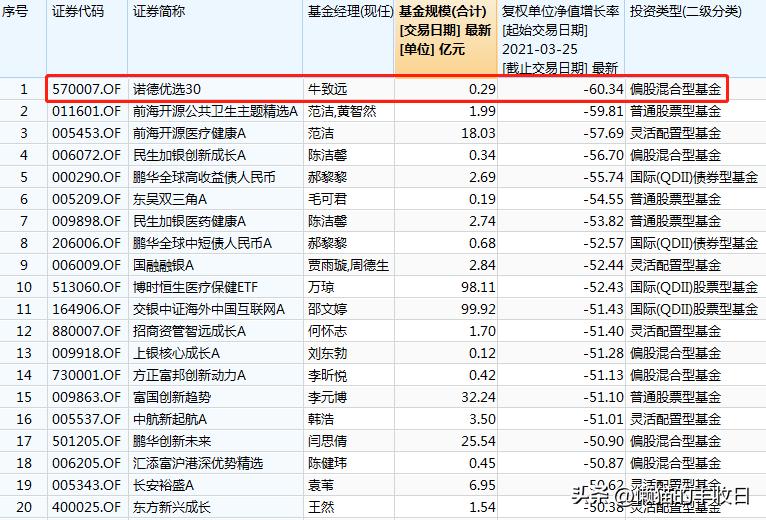The image size is (766, 520).
Task: Select fund 前海开源医疗健康A
Action: tap(190, 133)
